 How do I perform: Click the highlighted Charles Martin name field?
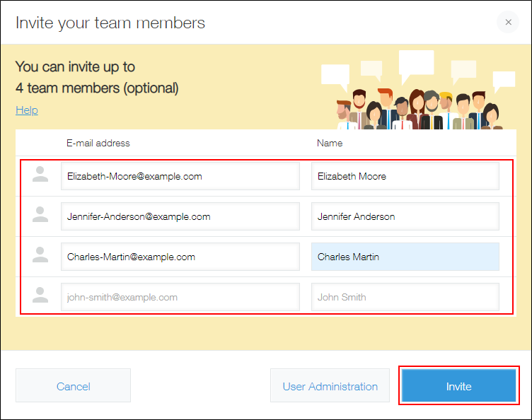405,257
